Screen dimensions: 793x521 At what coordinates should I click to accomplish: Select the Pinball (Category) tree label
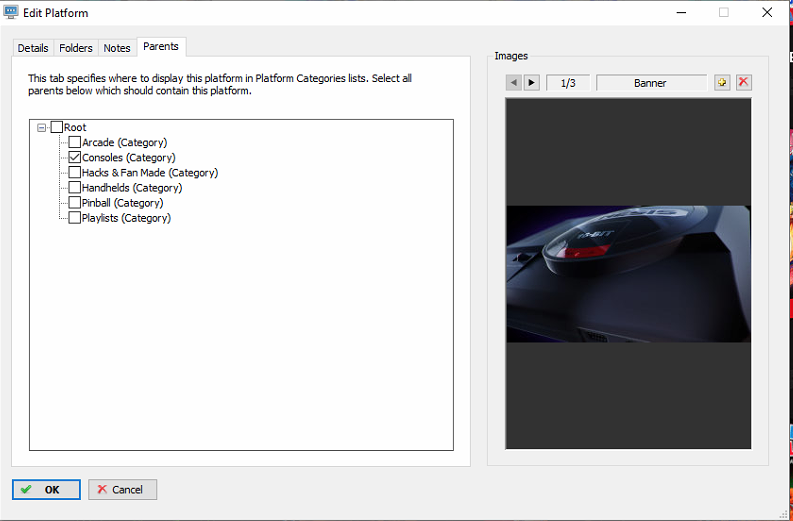tap(122, 203)
